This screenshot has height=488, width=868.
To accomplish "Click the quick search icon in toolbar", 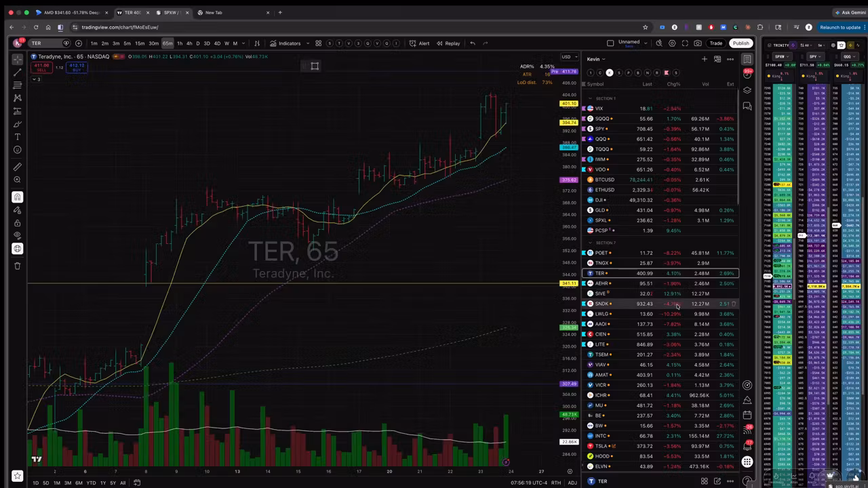I will point(658,43).
